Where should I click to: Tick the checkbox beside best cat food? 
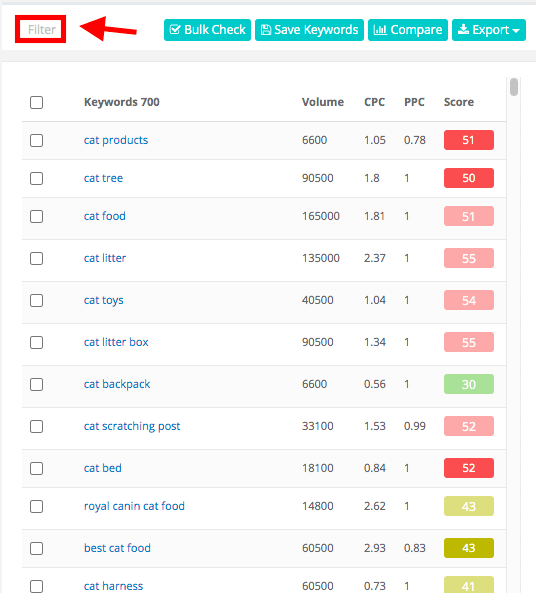tap(36, 548)
